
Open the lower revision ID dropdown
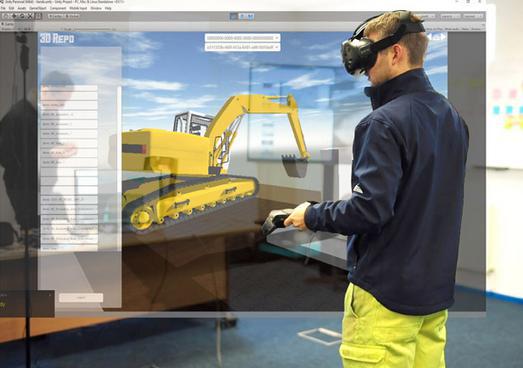[x=242, y=47]
